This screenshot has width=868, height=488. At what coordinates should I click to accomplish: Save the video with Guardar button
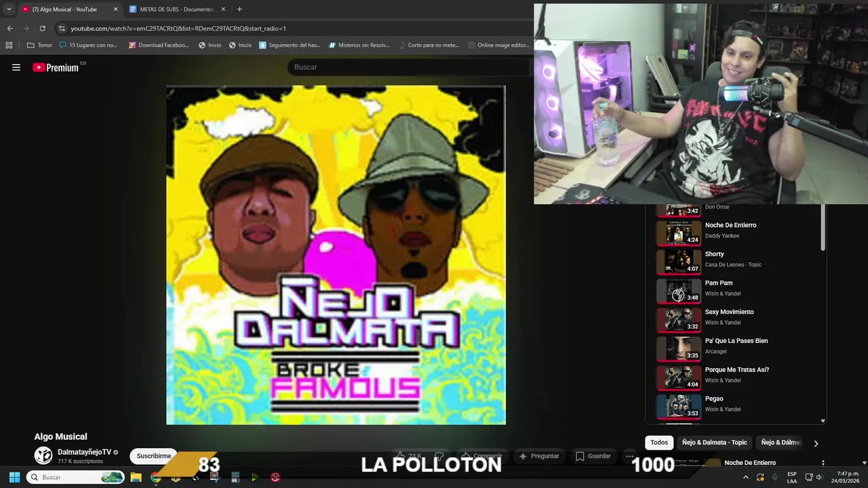coord(593,456)
